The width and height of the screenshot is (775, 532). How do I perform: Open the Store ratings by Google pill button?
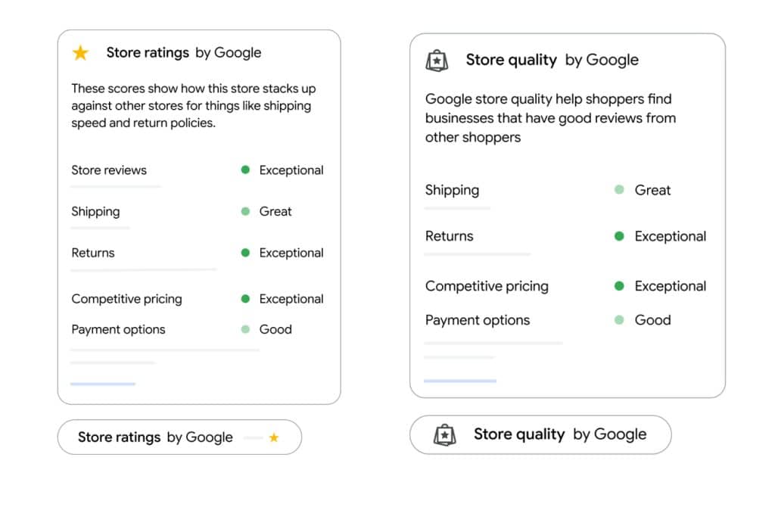click(x=179, y=437)
